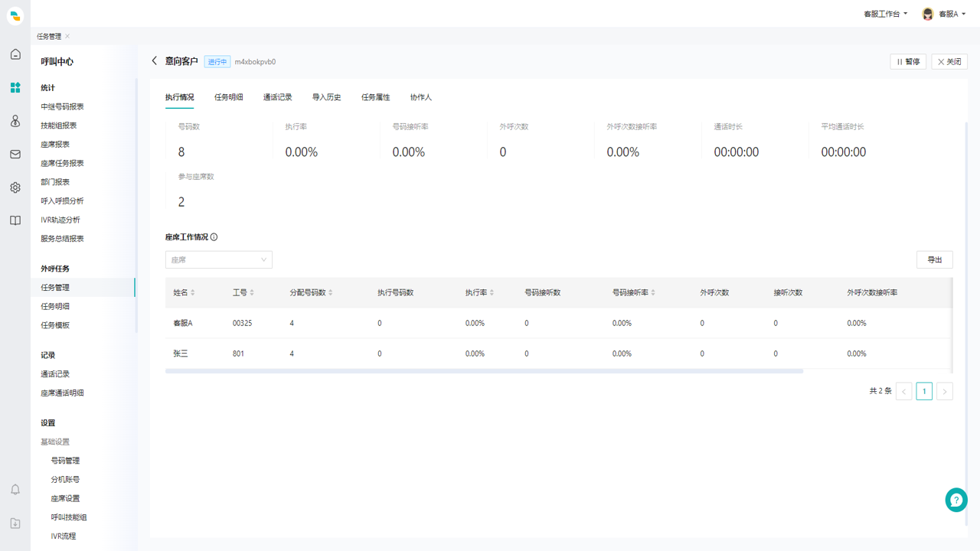This screenshot has width=980, height=551.
Task: Switch to the 通话记录 tab
Action: [x=277, y=97]
